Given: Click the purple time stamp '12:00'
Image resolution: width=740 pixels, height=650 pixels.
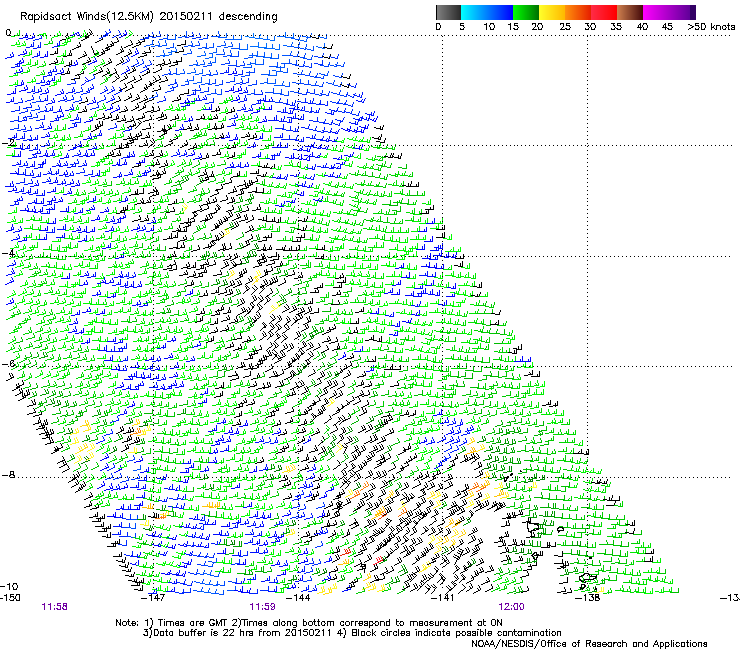Looking at the screenshot, I should coord(511,607).
